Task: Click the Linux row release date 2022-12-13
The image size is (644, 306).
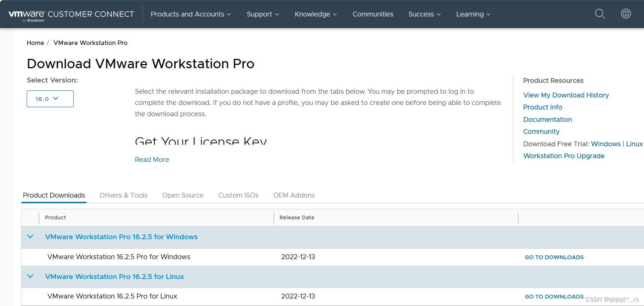Action: [x=298, y=296]
